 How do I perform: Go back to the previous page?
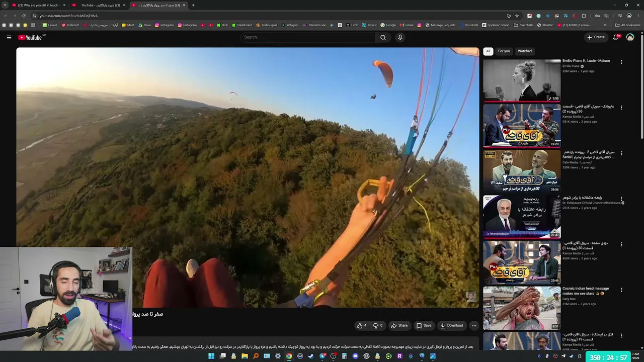[6, 16]
